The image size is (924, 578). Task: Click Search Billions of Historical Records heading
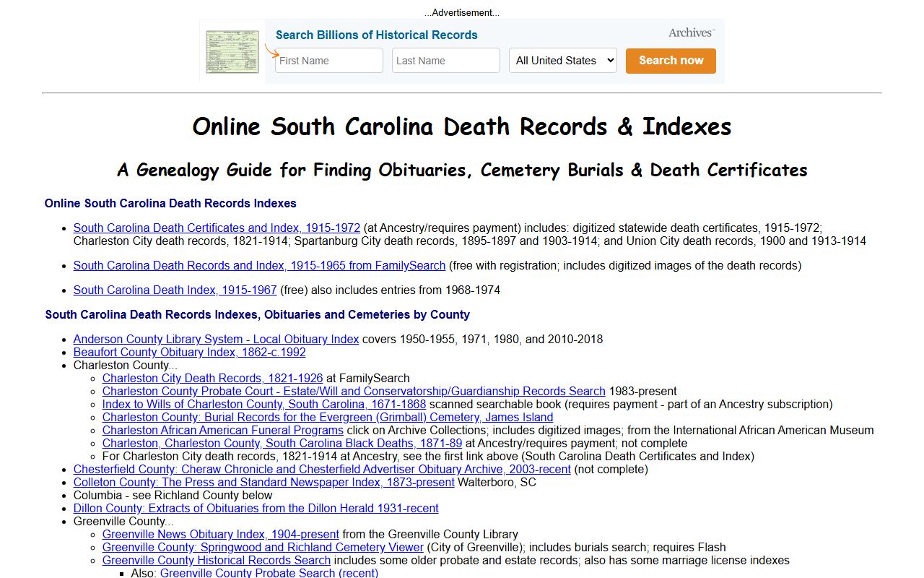click(377, 35)
